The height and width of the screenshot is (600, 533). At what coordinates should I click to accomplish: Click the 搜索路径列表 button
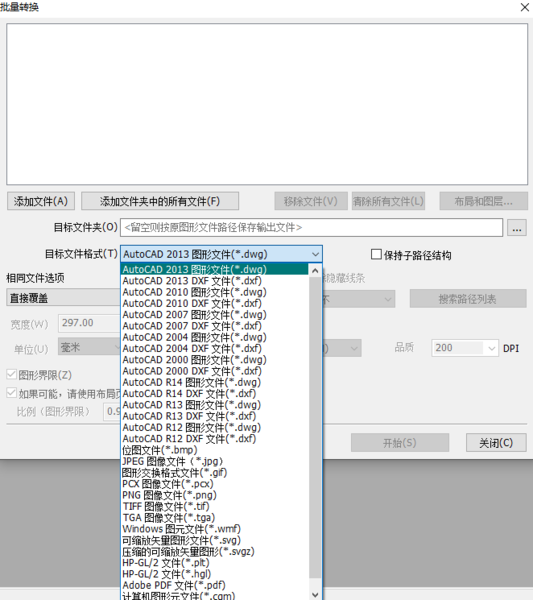pyautogui.click(x=468, y=298)
